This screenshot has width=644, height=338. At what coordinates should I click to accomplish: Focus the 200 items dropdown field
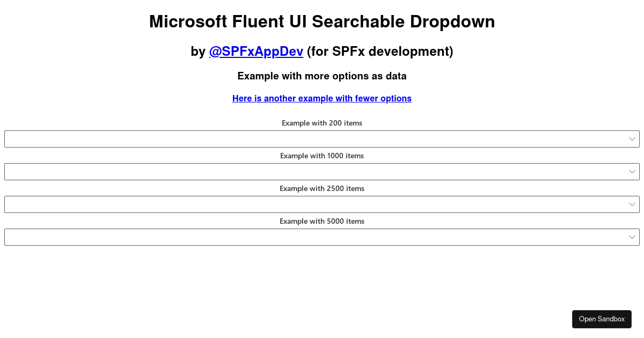click(322, 139)
